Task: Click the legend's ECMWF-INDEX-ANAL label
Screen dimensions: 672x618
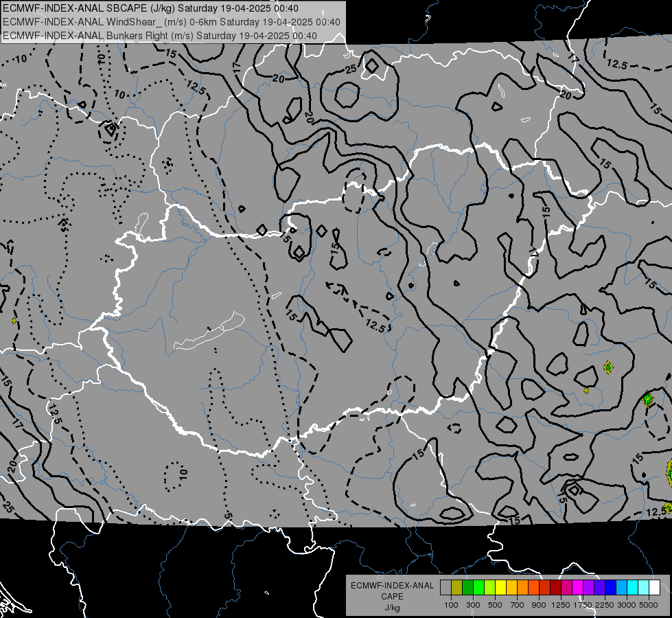Action: click(x=392, y=586)
